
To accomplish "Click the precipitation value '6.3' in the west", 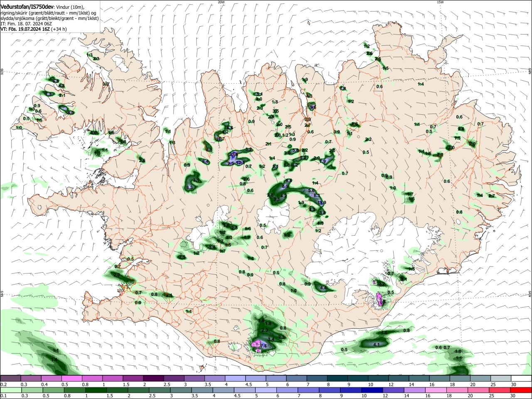I will [190, 188].
